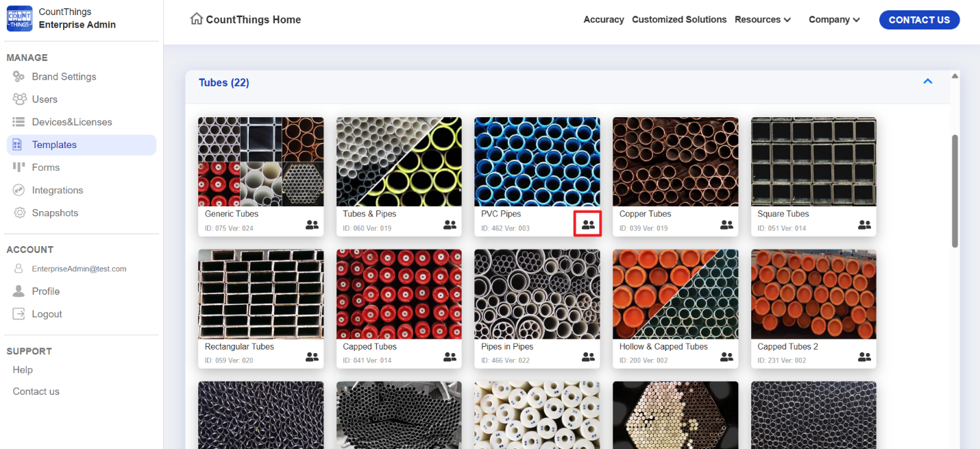Go to Devices&Licenses in sidebar
Image resolution: width=980 pixels, height=449 pixels.
71,122
